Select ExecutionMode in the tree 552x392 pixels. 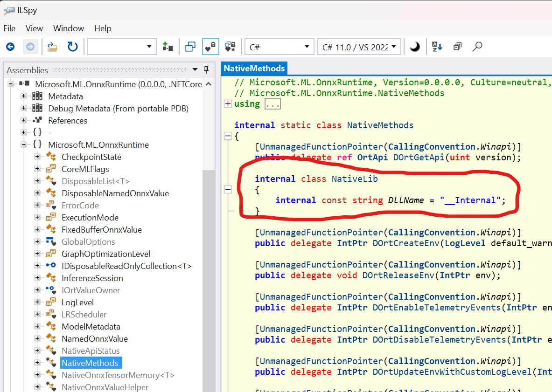click(x=90, y=217)
